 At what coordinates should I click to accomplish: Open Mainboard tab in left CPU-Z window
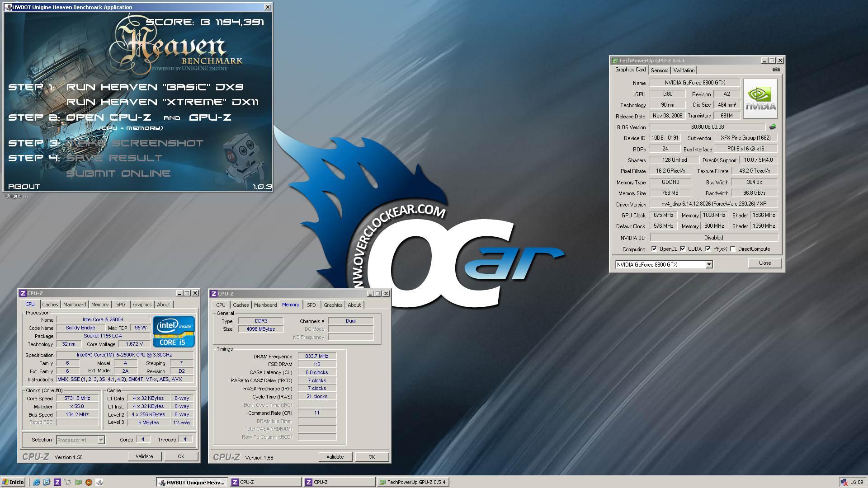pyautogui.click(x=75, y=305)
